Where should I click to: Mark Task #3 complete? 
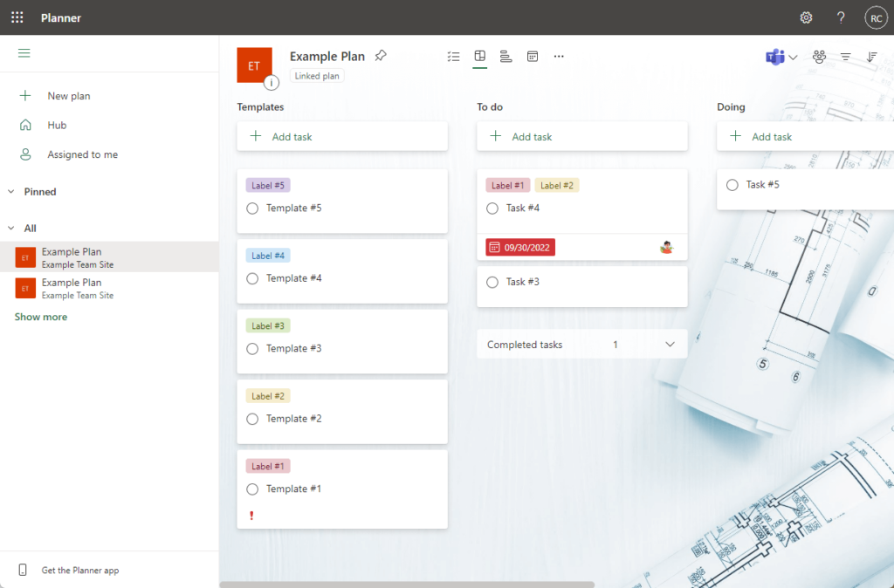(x=492, y=282)
